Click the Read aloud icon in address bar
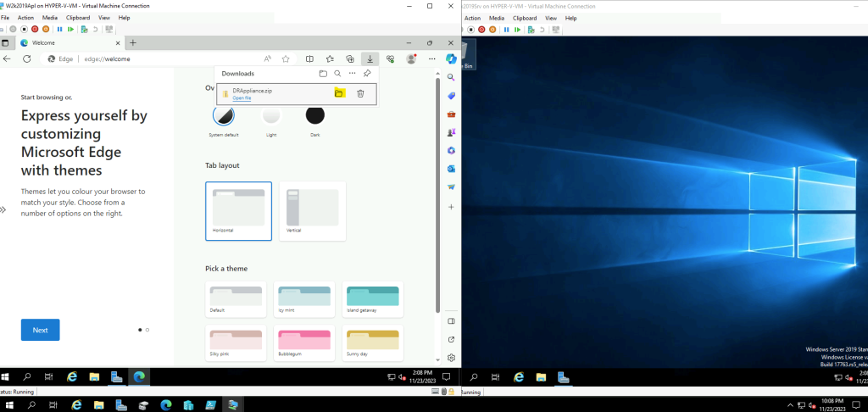 coord(268,58)
